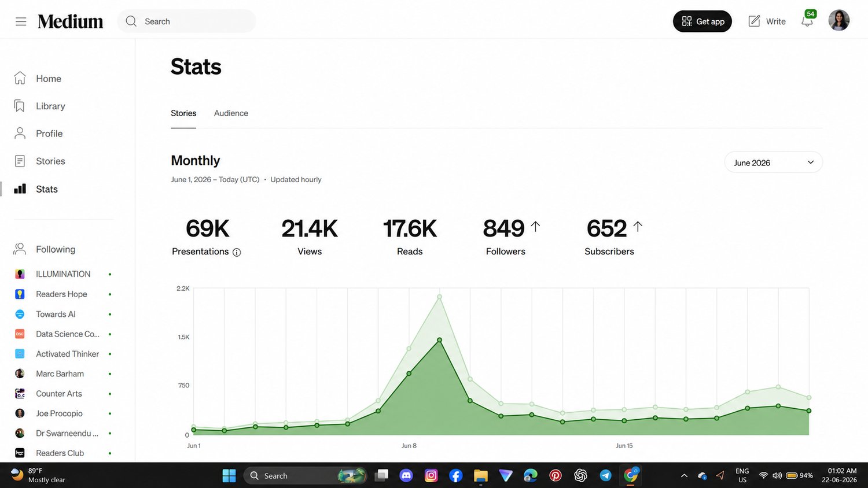The height and width of the screenshot is (488, 868).
Task: Click the Medium search field
Action: (x=186, y=21)
